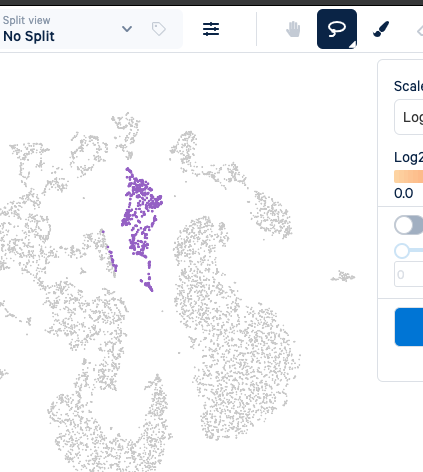Open the sliders settings icon
This screenshot has height=472, width=423.
211,29
